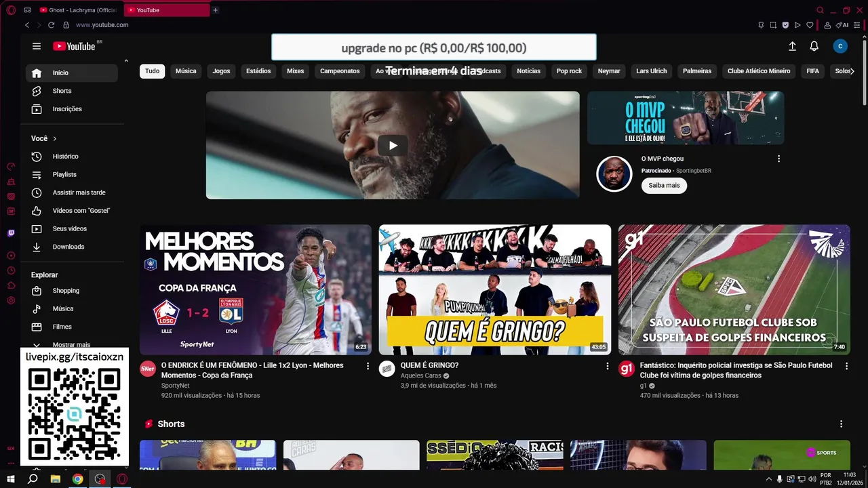Open Google Chrome from the taskbar
Image resolution: width=868 pixels, height=488 pixels.
(77, 479)
